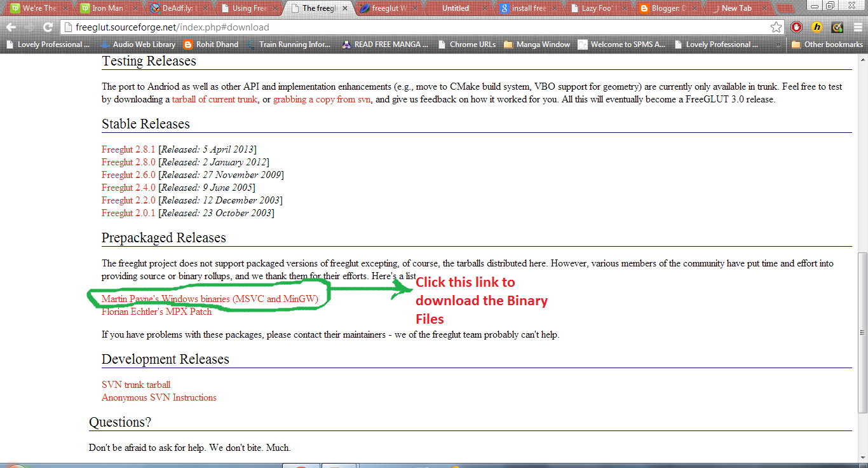
Task: Open 'tarball of current trunk' link
Action: coord(215,99)
